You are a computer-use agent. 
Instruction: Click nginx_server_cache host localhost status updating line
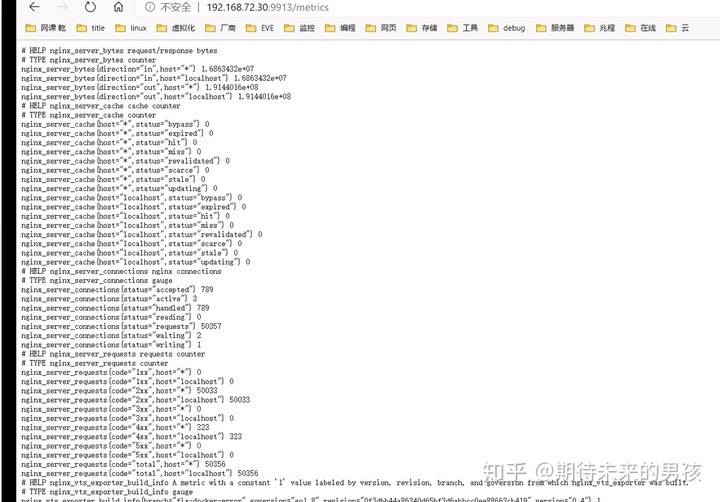coord(136,262)
